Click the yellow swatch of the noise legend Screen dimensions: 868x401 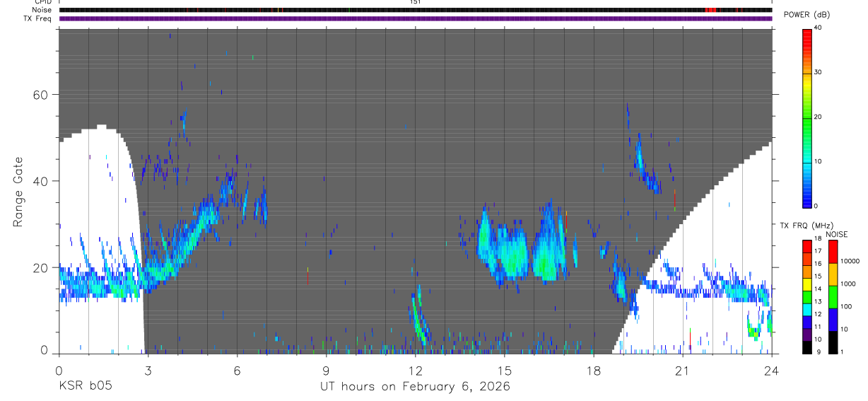(x=833, y=274)
